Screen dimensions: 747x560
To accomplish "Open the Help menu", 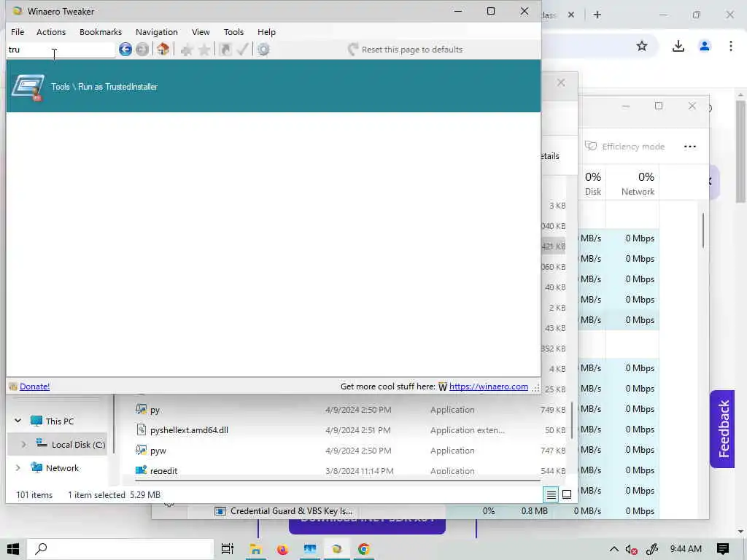I will coord(266,32).
